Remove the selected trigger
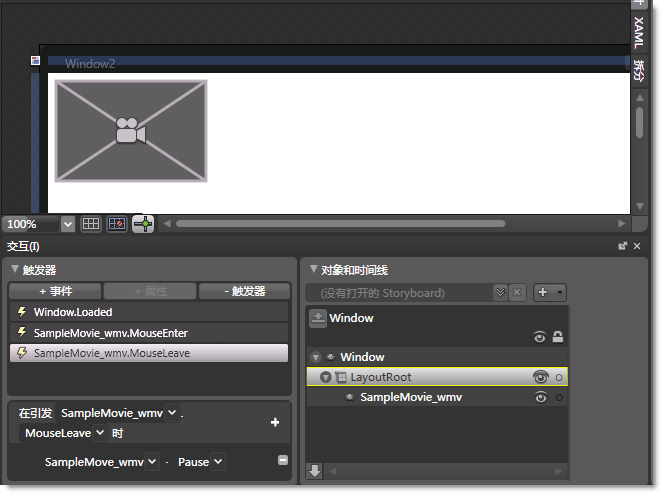This screenshot has width=662, height=494. pos(244,291)
